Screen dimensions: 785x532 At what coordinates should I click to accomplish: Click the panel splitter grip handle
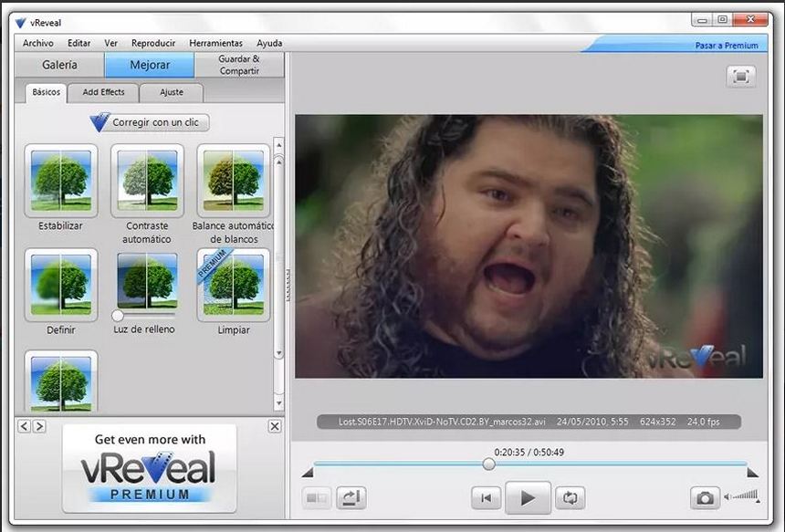point(288,285)
